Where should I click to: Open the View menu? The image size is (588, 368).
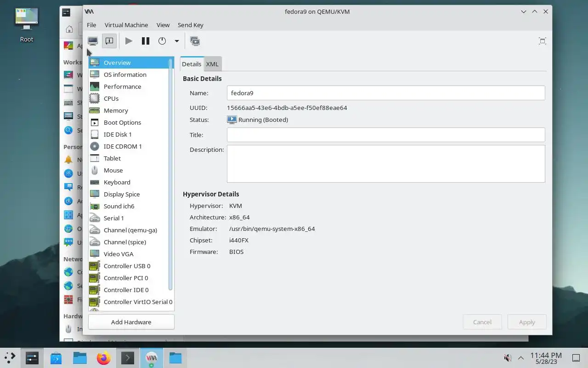163,25
